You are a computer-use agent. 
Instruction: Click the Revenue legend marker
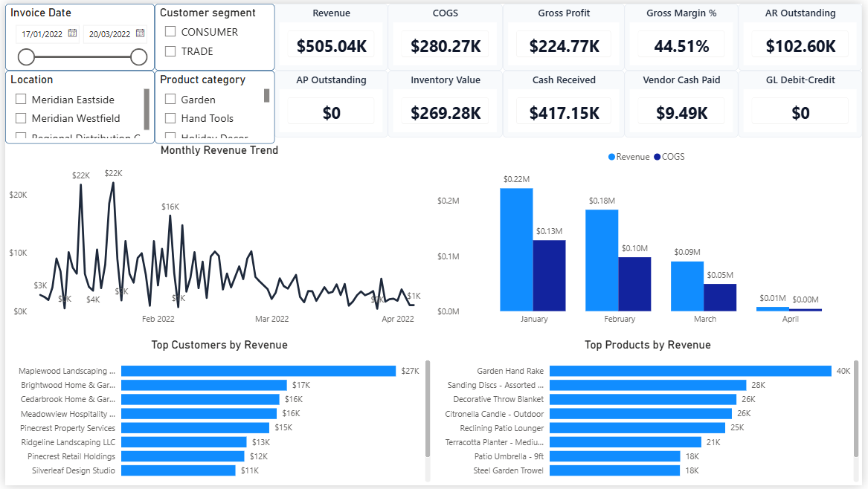(x=611, y=157)
